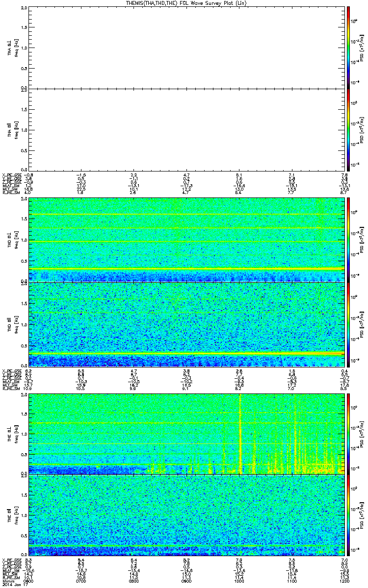Screen dimensions: 368x588
Task: Click inside the THE BII spectrogram
Action: pyautogui.click(x=187, y=516)
